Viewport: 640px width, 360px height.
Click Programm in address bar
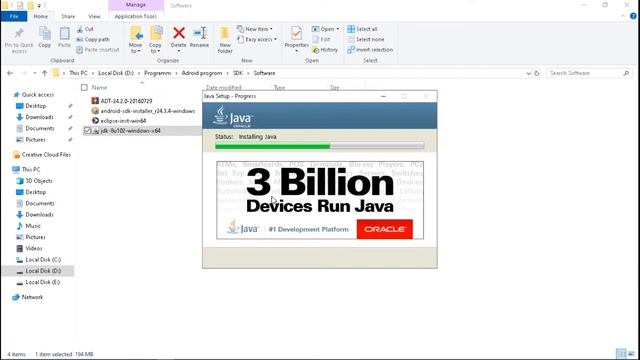coord(158,73)
